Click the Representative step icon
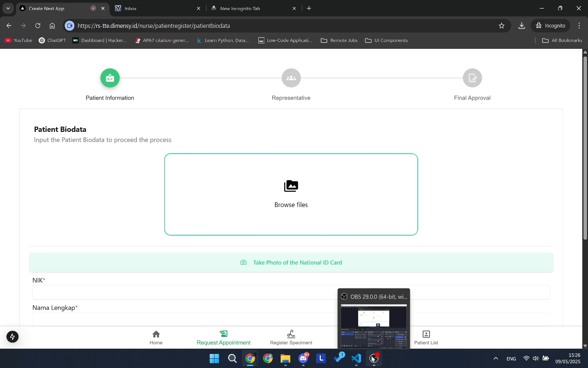Image resolution: width=588 pixels, height=368 pixels. click(x=291, y=78)
